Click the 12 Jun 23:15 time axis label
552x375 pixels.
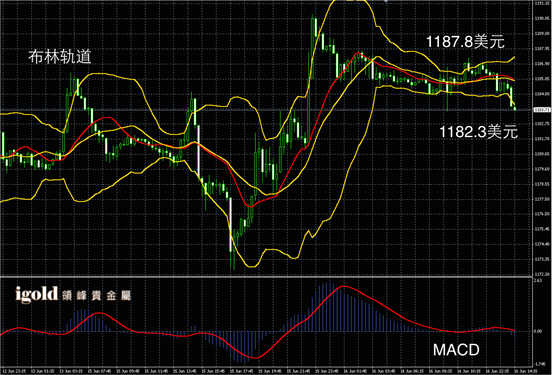click(14, 371)
